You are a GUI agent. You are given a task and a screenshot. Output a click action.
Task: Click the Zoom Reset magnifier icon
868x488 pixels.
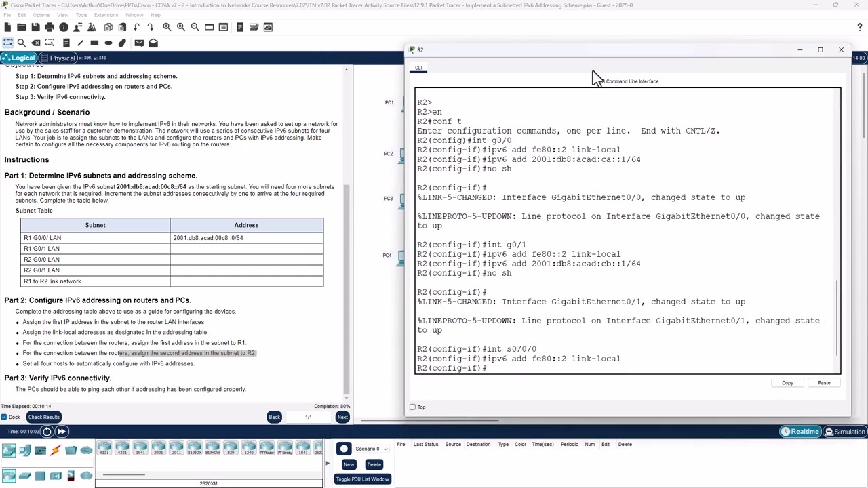tap(181, 27)
